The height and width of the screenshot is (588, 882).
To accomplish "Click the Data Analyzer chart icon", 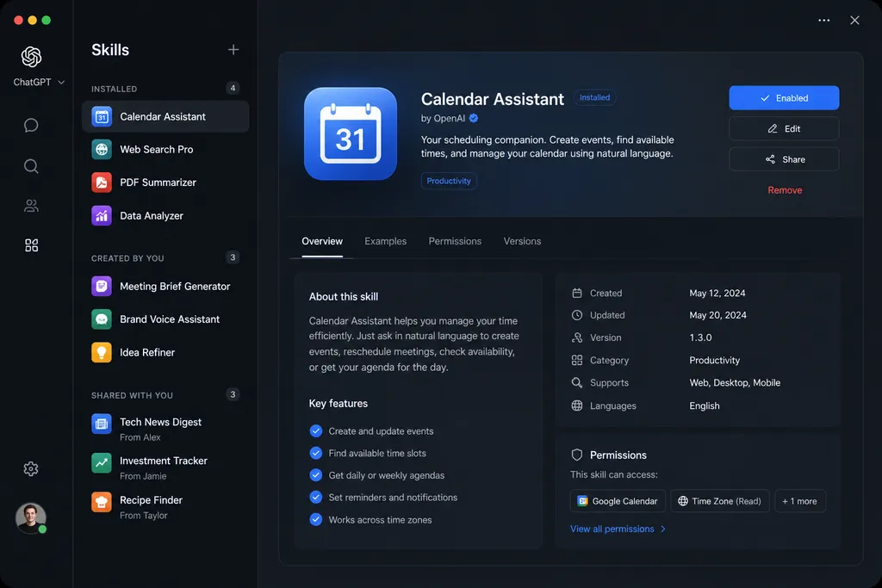I will click(x=102, y=215).
